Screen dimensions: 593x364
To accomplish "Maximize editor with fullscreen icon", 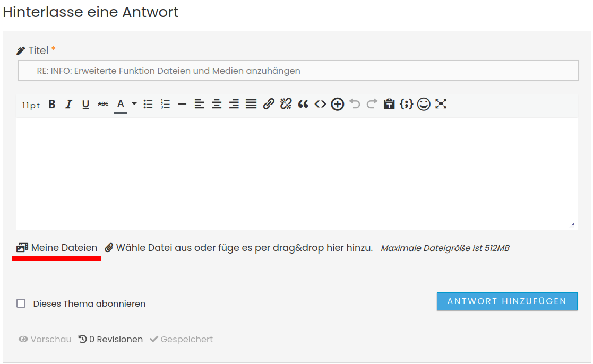I will click(441, 105).
